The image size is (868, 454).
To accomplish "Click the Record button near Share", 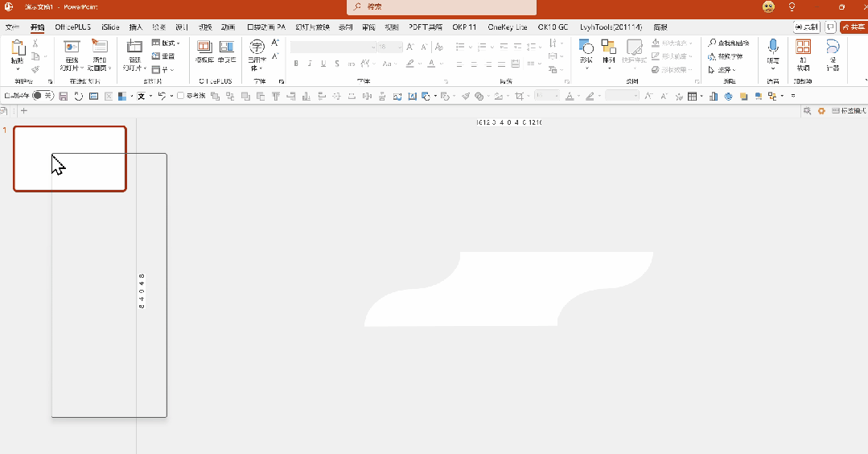I will point(807,27).
